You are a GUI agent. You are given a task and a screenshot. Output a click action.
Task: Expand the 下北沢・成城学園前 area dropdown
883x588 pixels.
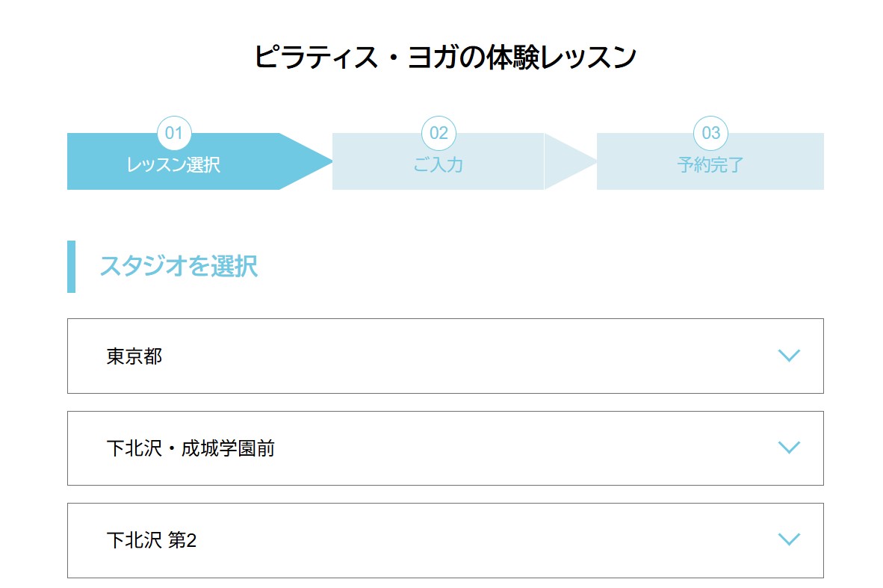[445, 448]
